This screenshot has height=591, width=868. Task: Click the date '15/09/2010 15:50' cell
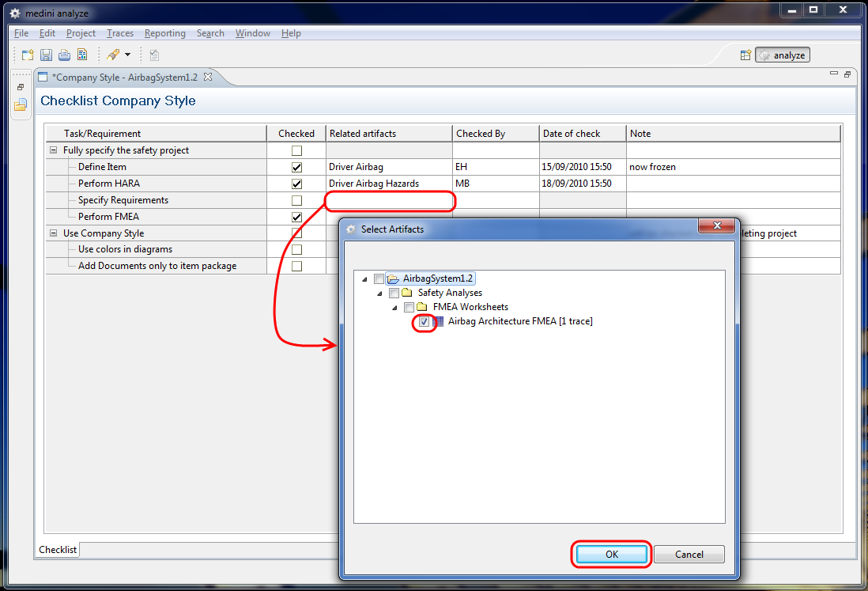tap(583, 167)
